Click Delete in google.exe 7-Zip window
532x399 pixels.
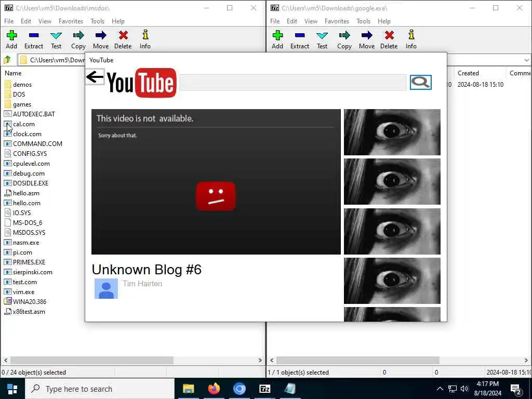(389, 39)
